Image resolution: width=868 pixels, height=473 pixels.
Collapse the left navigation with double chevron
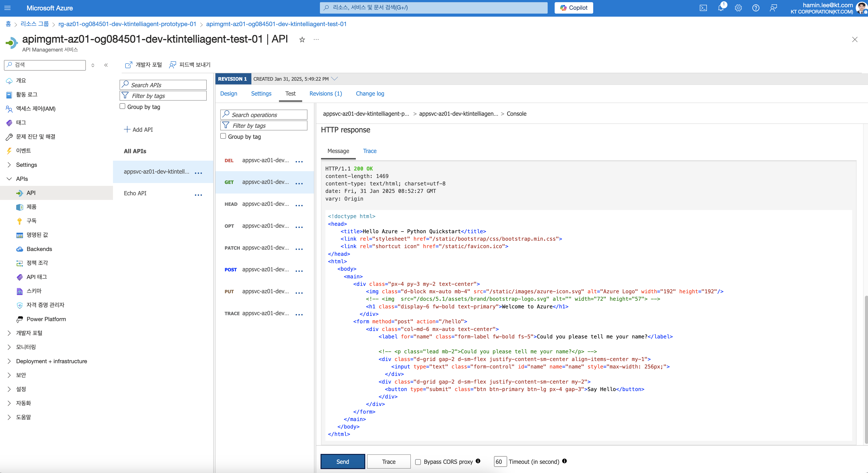click(x=106, y=65)
